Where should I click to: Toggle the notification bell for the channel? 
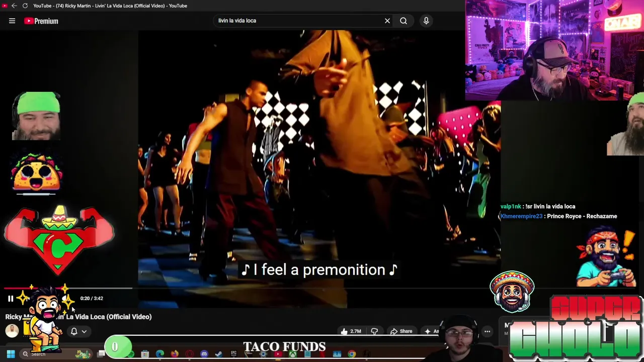(74, 331)
